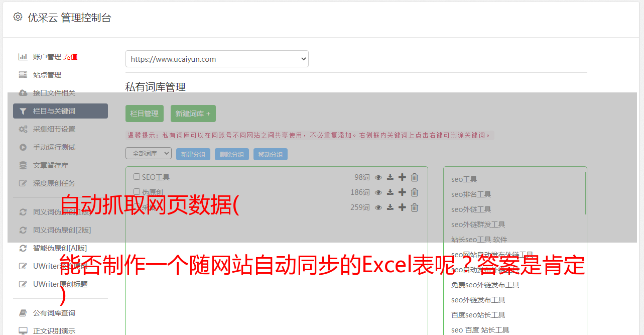
Task: Click the 充值 recharge link
Action: click(x=70, y=57)
